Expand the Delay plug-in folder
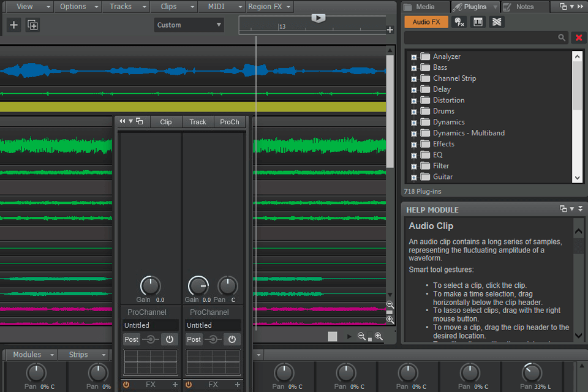This screenshot has height=392, width=588. tap(413, 89)
